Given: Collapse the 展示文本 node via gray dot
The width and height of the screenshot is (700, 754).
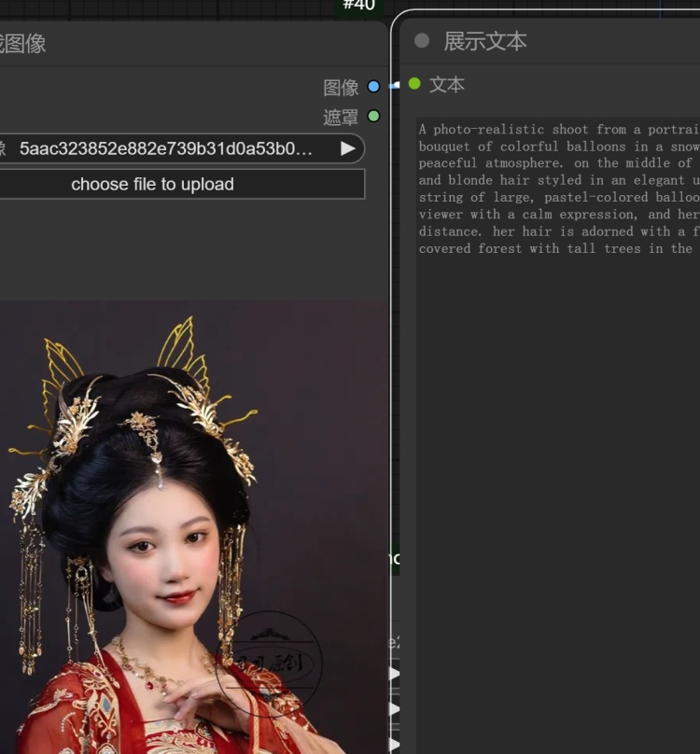Looking at the screenshot, I should pos(422,41).
